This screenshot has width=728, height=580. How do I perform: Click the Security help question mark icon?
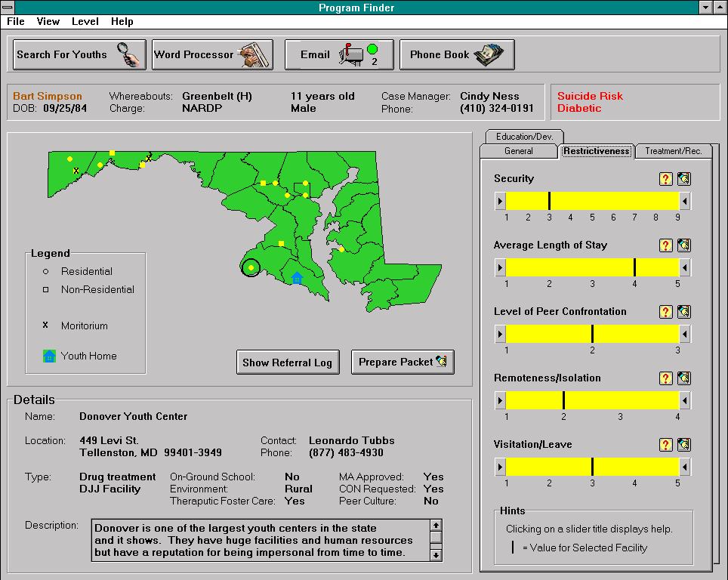point(665,179)
